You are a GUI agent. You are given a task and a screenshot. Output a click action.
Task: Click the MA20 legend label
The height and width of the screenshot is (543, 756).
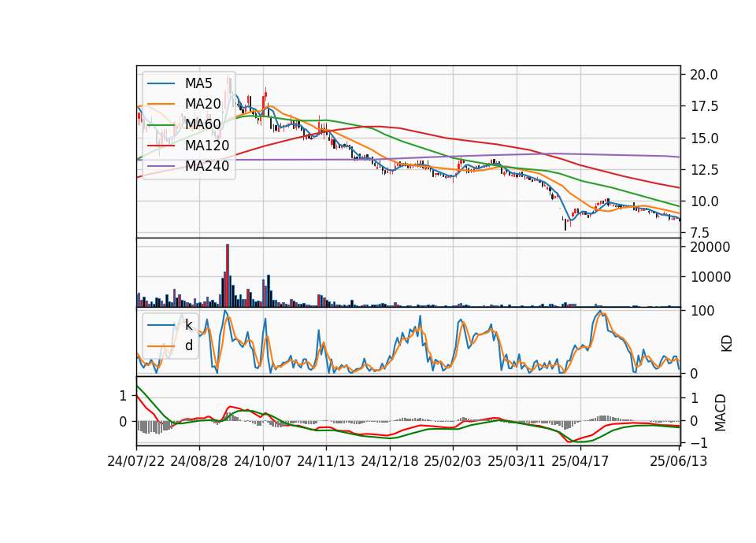202,104
